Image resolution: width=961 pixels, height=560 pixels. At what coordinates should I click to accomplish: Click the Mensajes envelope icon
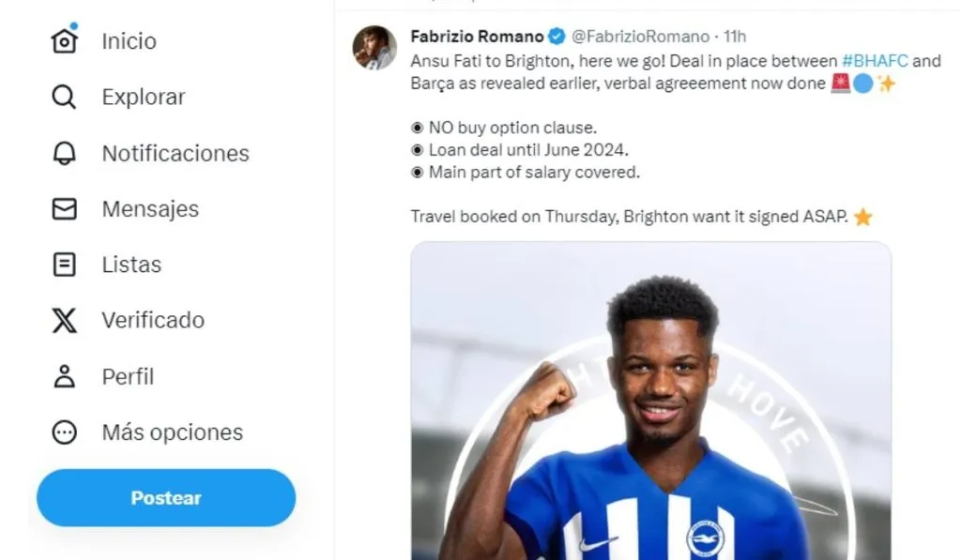(x=64, y=208)
